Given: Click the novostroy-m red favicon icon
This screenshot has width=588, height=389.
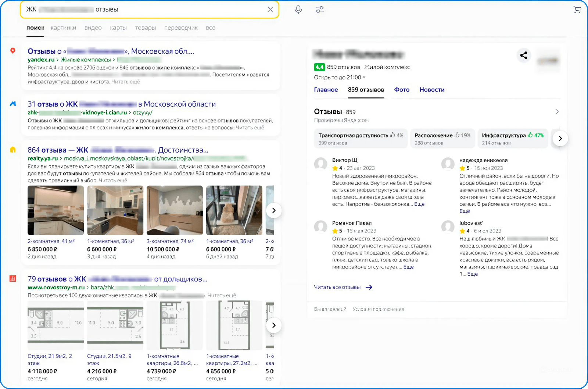Looking at the screenshot, I should pos(13,279).
